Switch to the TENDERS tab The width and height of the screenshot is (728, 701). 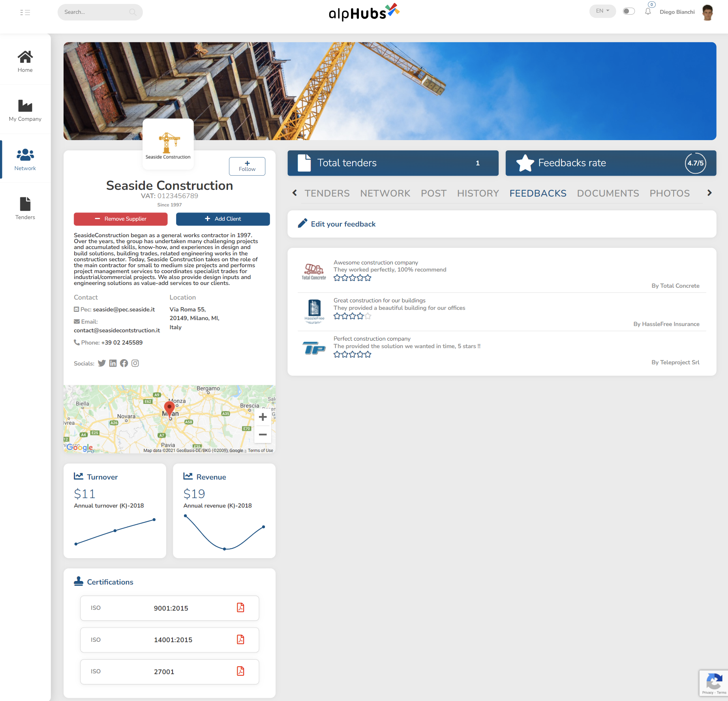[327, 193]
